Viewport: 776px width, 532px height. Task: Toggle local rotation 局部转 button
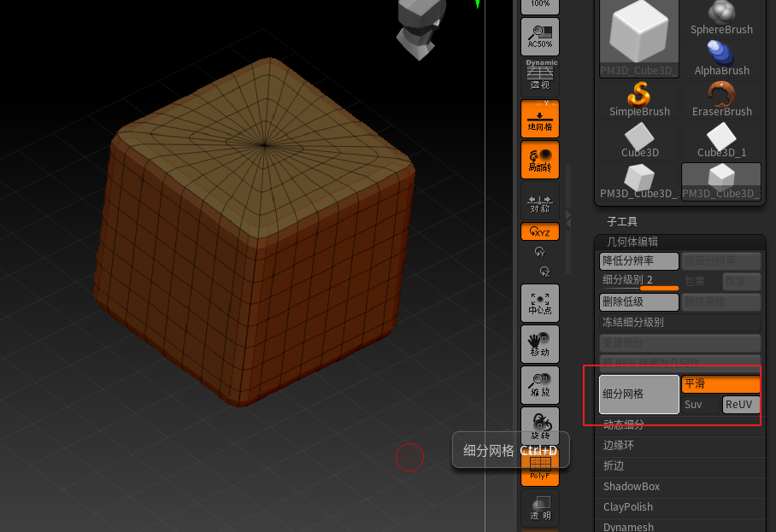[540, 160]
